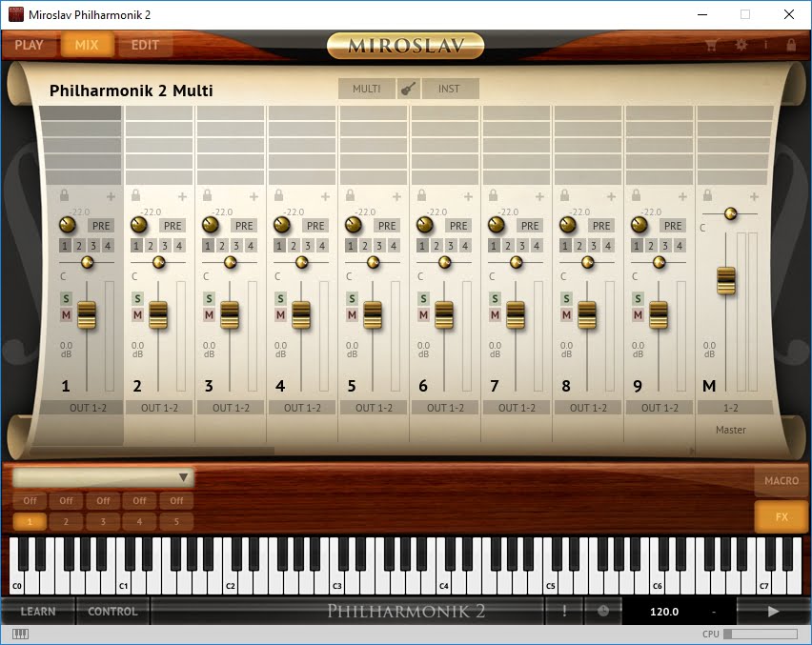Select FX slot tab 3
Image resolution: width=812 pixels, height=645 pixels.
click(103, 521)
